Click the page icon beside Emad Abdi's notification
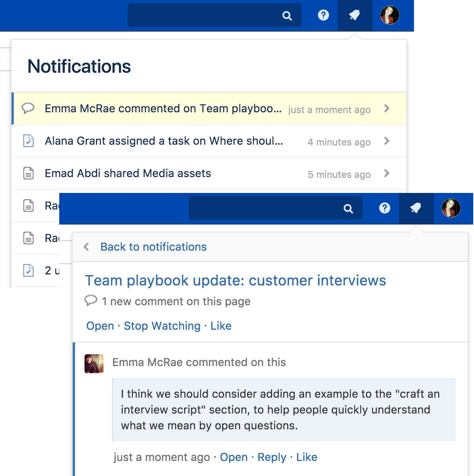This screenshot has height=476, width=474. (x=28, y=174)
